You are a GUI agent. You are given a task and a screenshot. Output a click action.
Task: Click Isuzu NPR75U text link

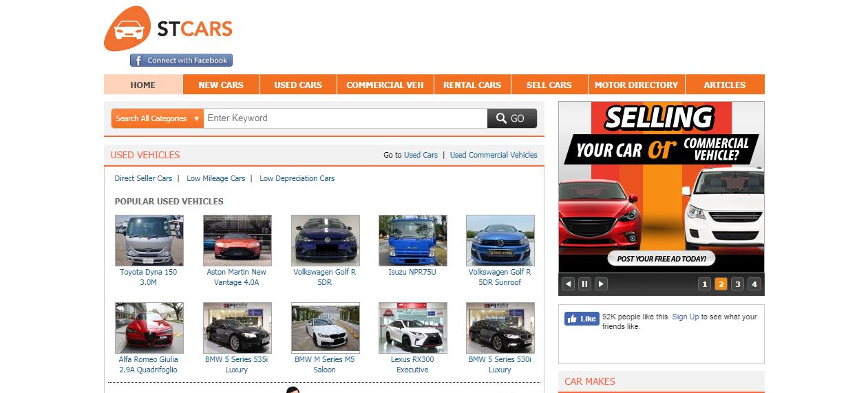(x=412, y=272)
